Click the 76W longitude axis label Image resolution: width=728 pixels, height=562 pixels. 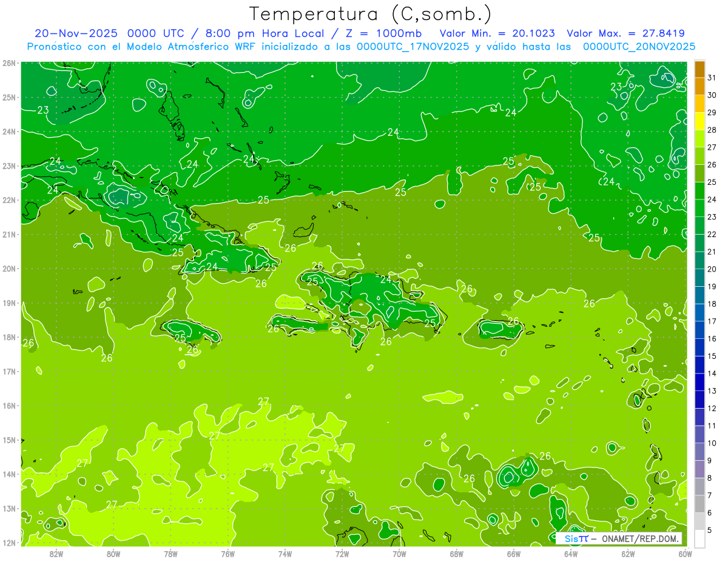(x=227, y=554)
